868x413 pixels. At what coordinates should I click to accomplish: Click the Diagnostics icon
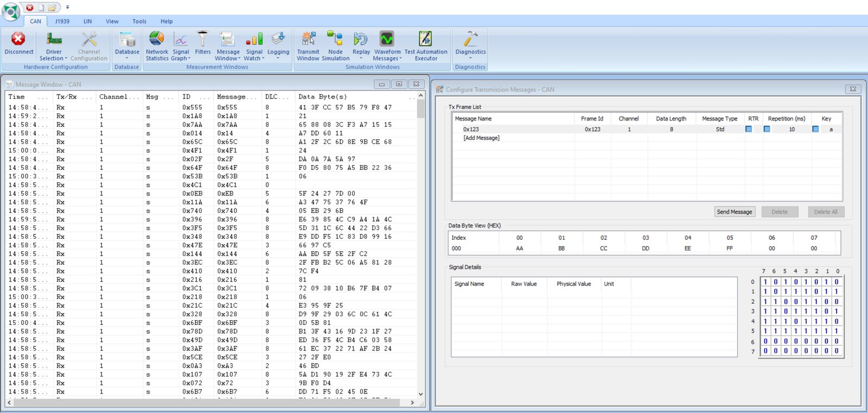[x=470, y=39]
